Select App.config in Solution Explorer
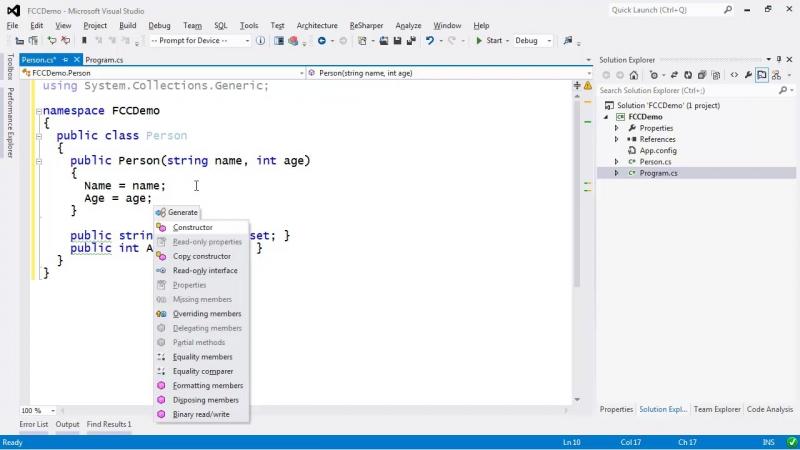This screenshot has width=800, height=450. tap(658, 151)
